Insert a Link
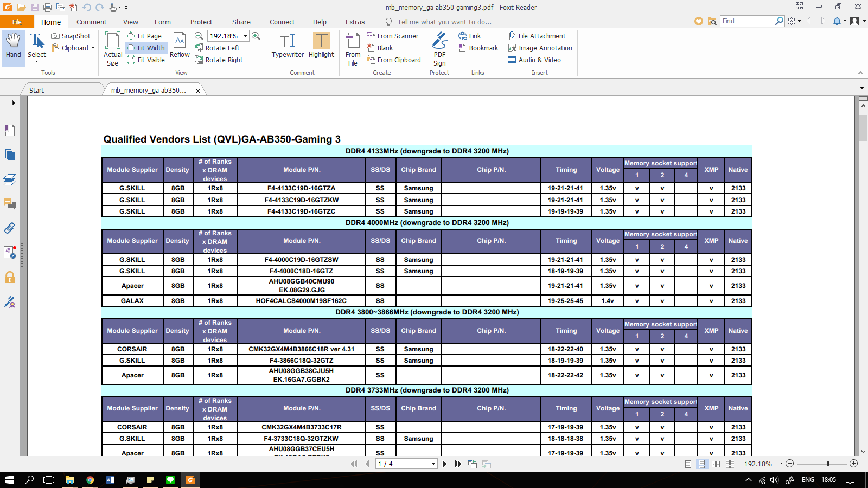 click(470, 36)
